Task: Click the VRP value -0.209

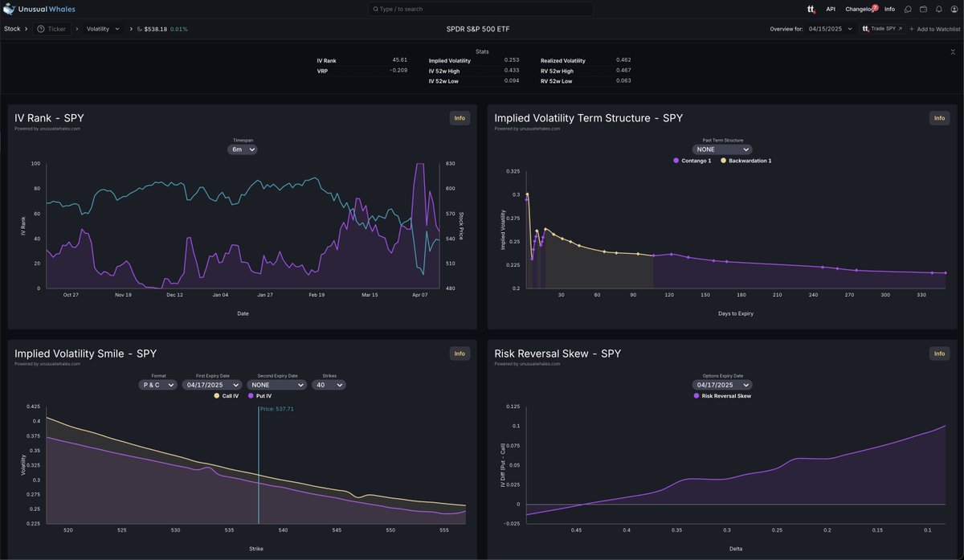Action: (x=398, y=70)
